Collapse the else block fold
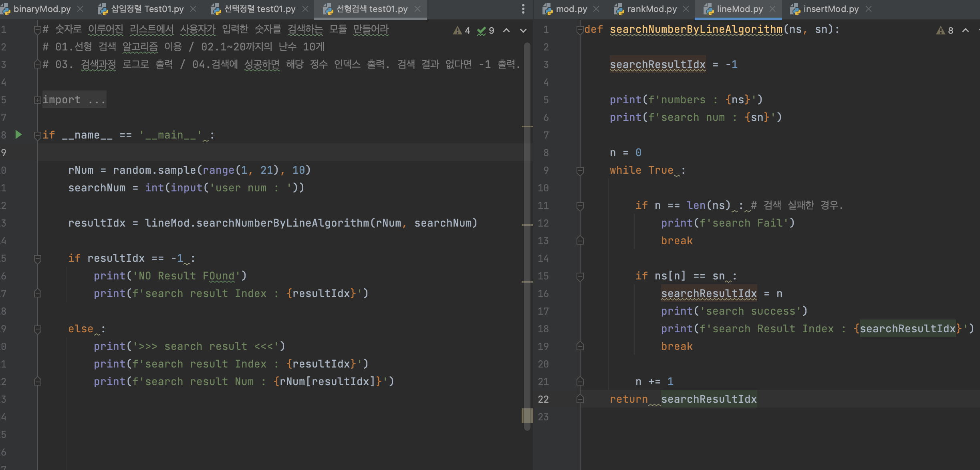 [x=37, y=329]
